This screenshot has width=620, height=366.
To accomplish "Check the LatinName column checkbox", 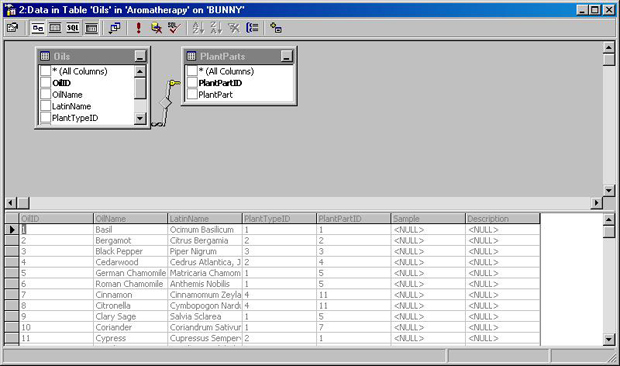I will 45,106.
